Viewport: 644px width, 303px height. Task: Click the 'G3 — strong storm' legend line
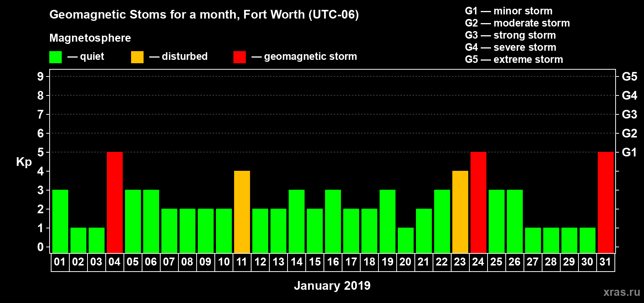point(510,35)
